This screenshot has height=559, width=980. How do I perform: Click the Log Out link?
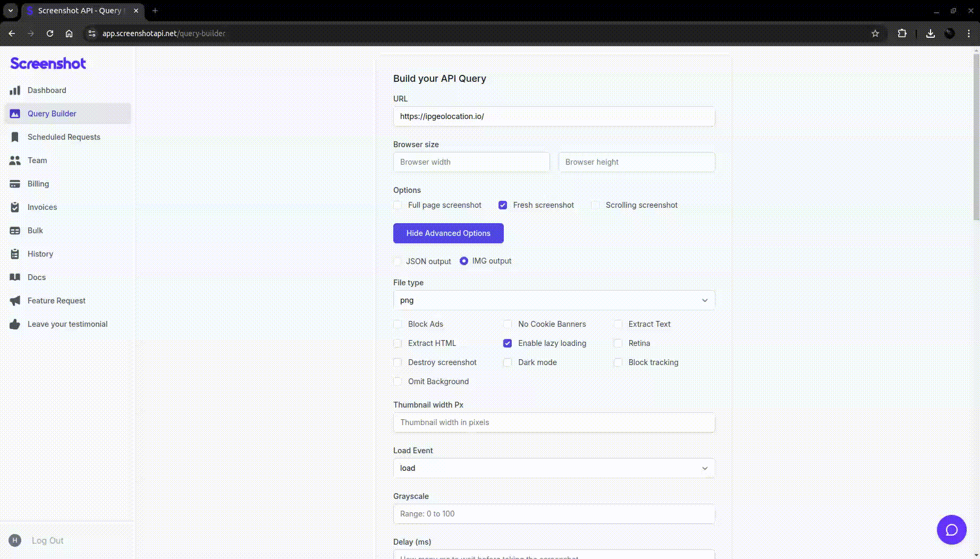(47, 540)
